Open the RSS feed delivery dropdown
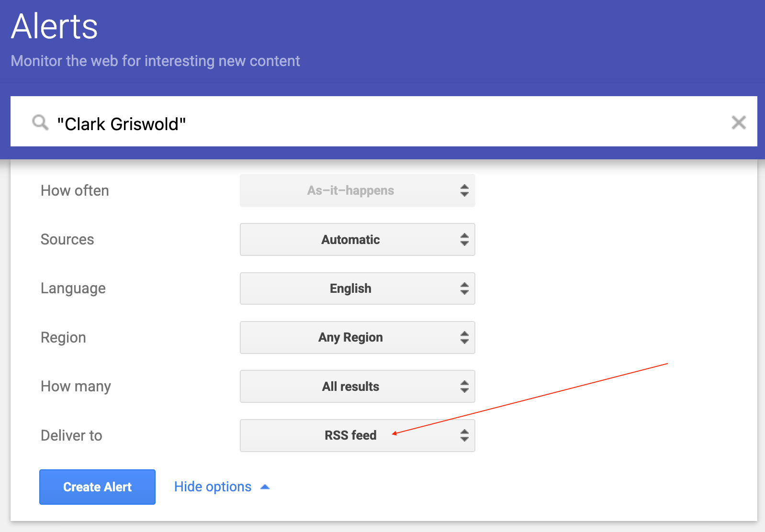 coord(357,435)
